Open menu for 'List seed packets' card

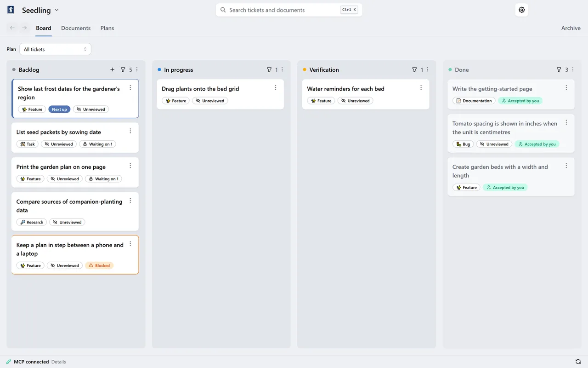pyautogui.click(x=130, y=131)
